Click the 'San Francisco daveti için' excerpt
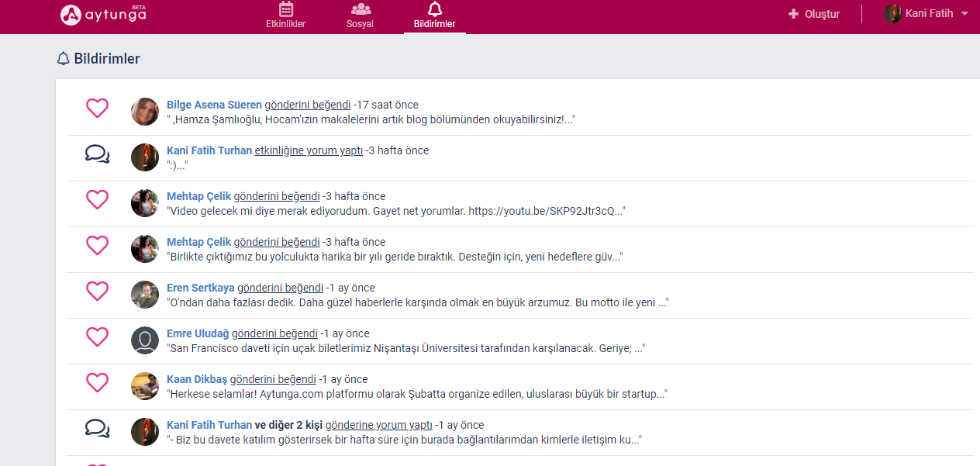980x466 pixels. [406, 348]
